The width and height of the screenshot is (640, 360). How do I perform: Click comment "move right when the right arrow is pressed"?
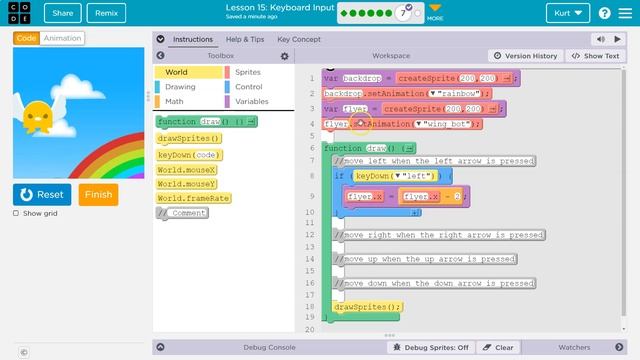point(439,235)
